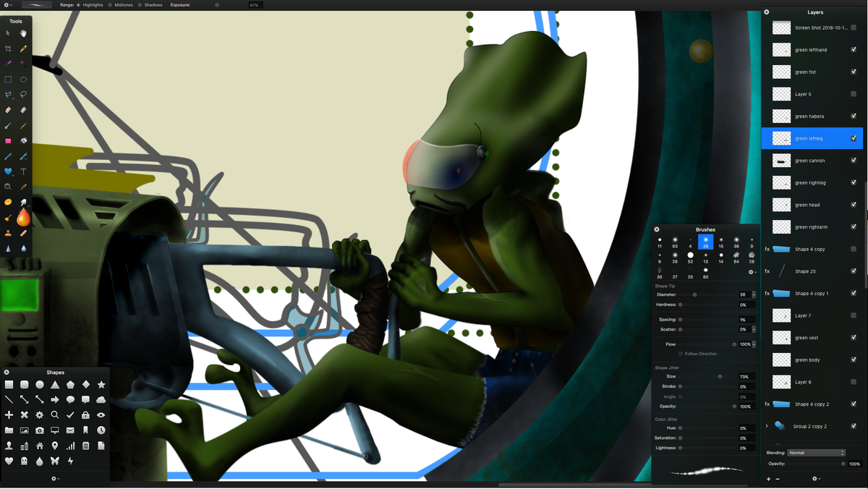Hide the Group 2 copy 2 layer
The image size is (868, 489).
(854, 426)
